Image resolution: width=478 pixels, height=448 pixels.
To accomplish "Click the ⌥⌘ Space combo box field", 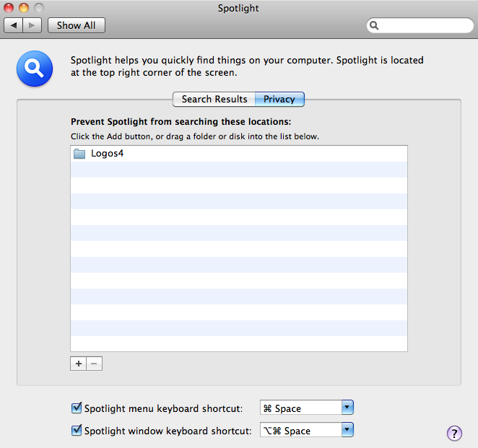I will click(x=301, y=430).
